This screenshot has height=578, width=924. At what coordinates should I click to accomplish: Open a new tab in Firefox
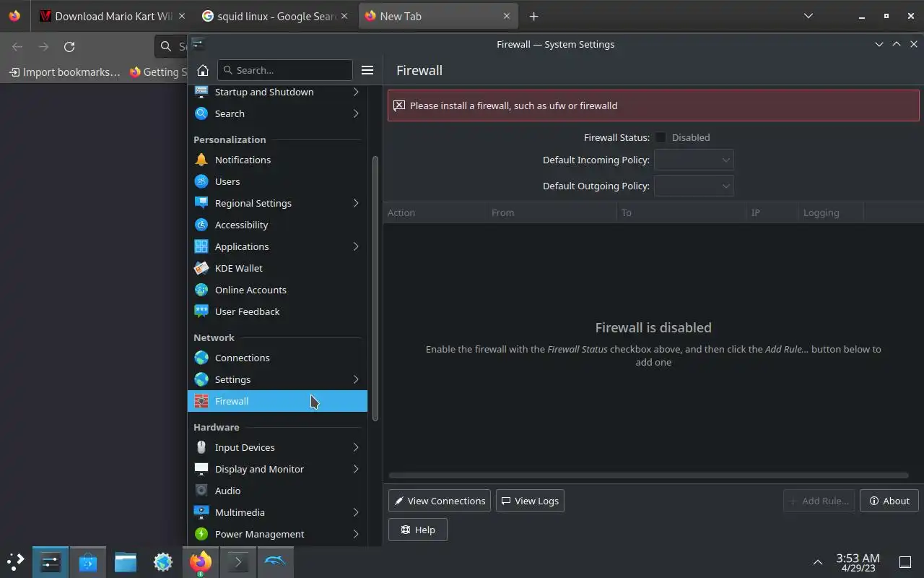[x=533, y=16]
